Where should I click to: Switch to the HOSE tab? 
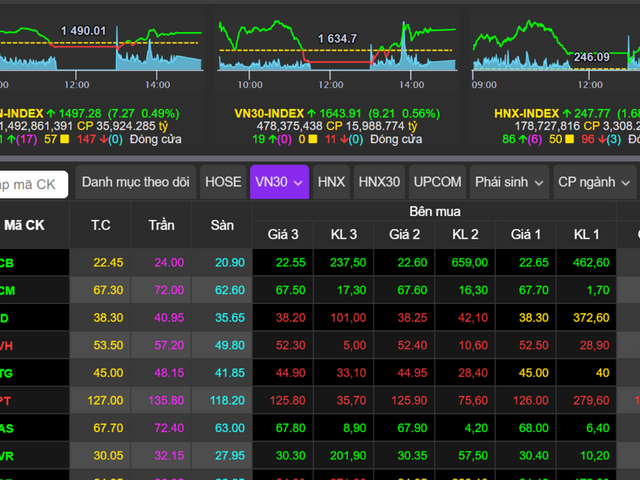click(223, 183)
